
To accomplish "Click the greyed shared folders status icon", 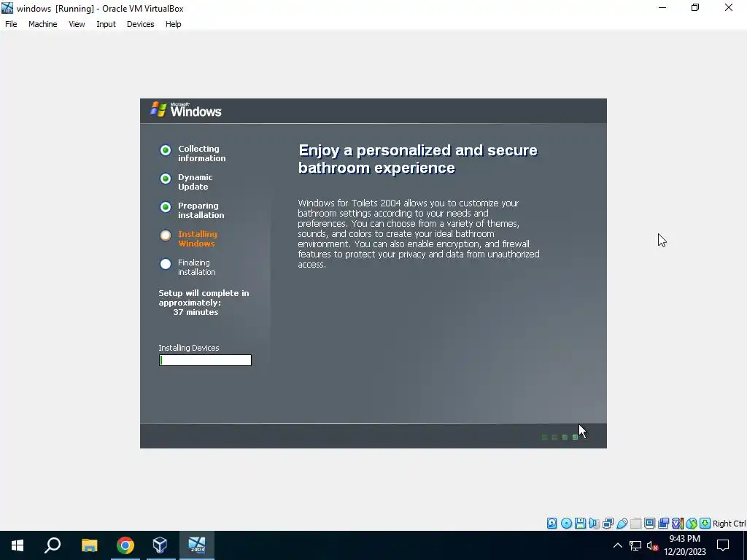I will pyautogui.click(x=635, y=524).
